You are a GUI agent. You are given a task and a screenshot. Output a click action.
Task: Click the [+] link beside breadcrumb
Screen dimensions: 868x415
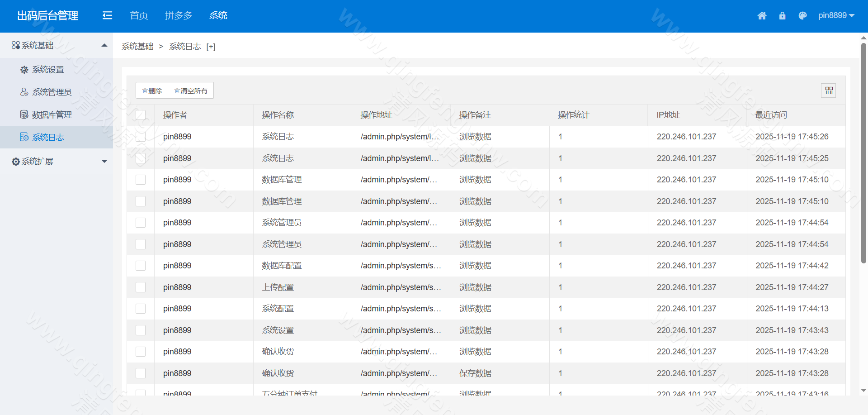click(211, 47)
